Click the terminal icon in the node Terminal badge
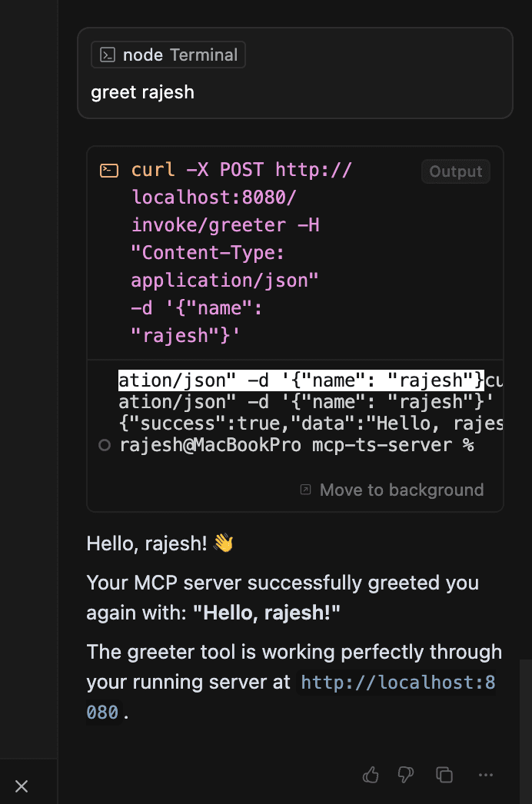This screenshot has width=532, height=804. tap(106, 55)
